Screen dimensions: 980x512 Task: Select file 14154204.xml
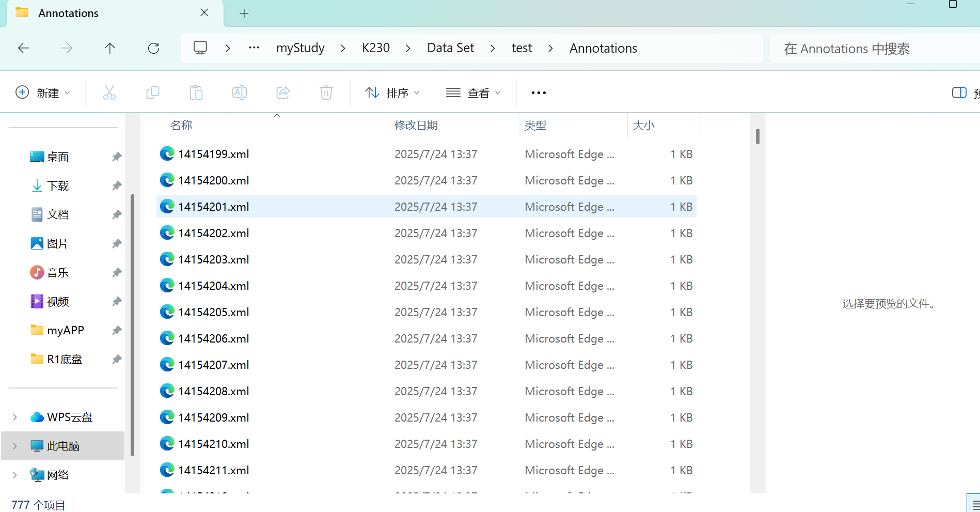coord(426,286)
